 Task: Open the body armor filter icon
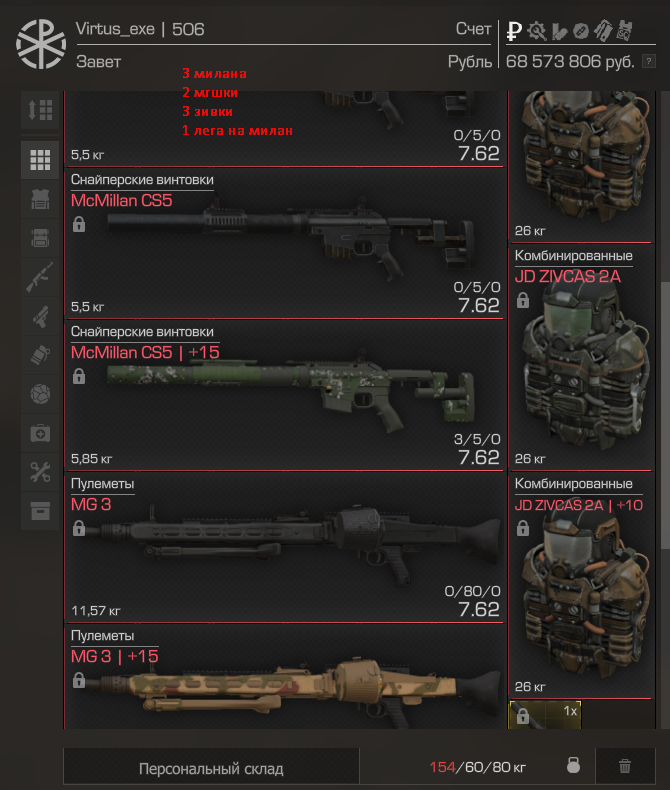40,199
